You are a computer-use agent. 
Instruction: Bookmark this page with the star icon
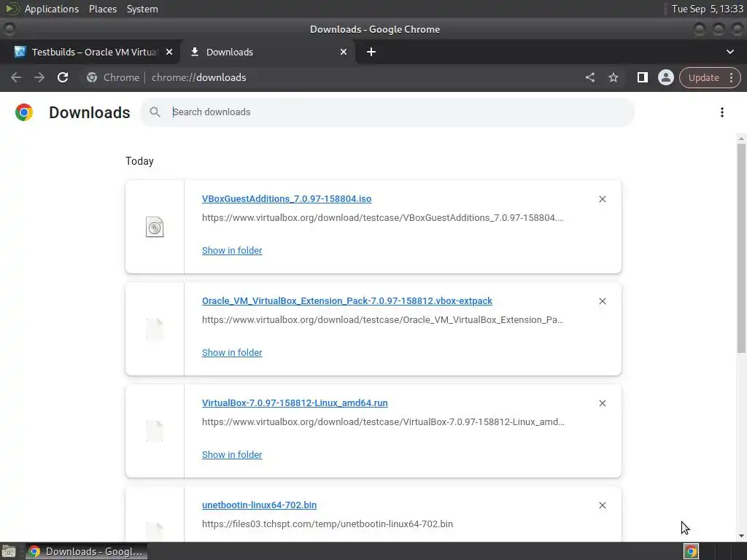(x=613, y=77)
